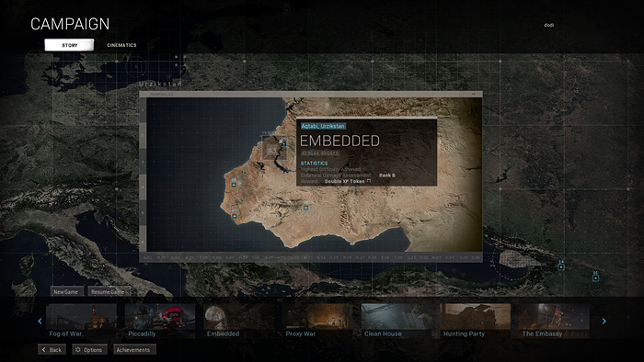644x362 pixels.
Task: Click Resume Game
Action: click(x=108, y=291)
